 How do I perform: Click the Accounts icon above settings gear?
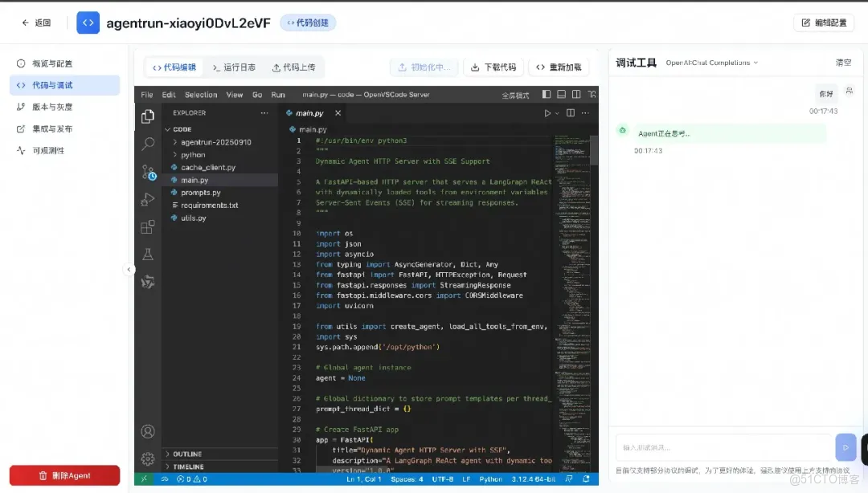click(147, 431)
